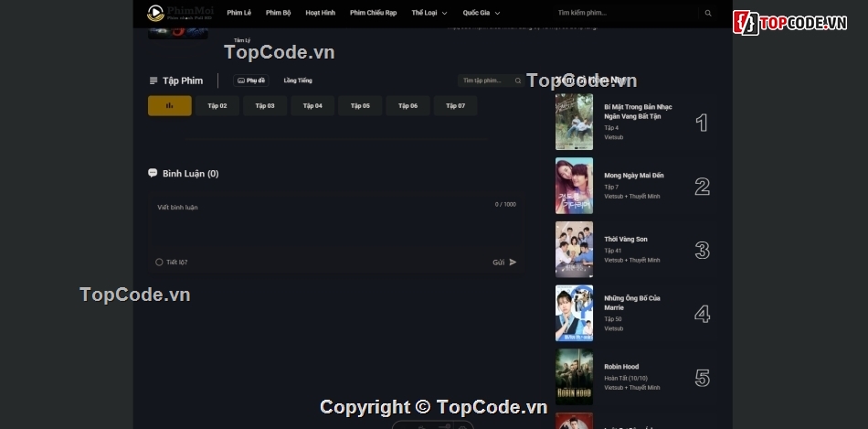Click the Bình Luận speech bubble icon

click(x=153, y=173)
